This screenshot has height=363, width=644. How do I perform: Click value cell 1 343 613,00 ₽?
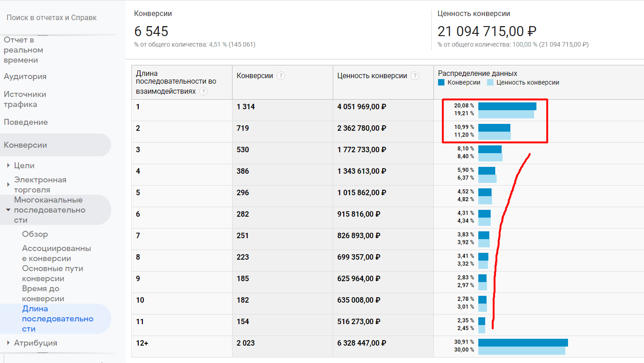362,171
